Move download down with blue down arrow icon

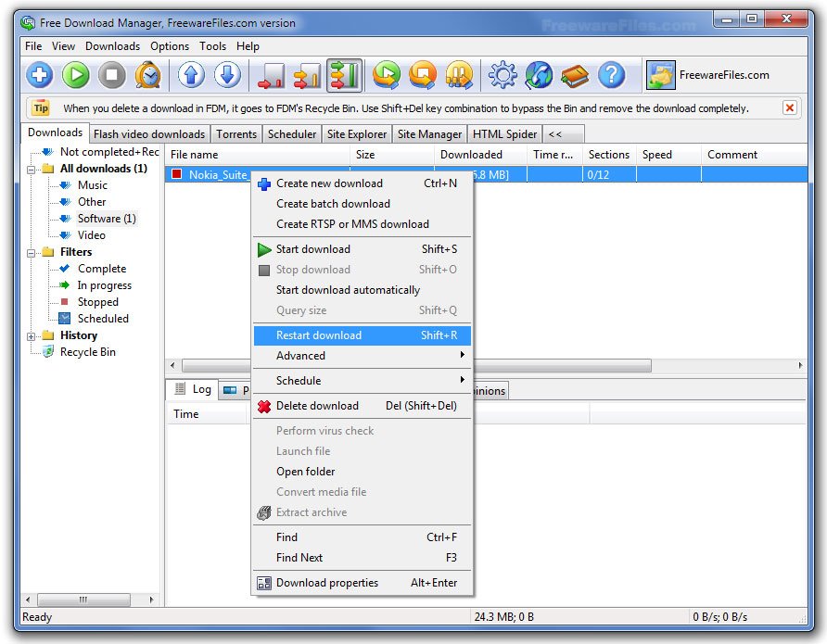tap(227, 75)
